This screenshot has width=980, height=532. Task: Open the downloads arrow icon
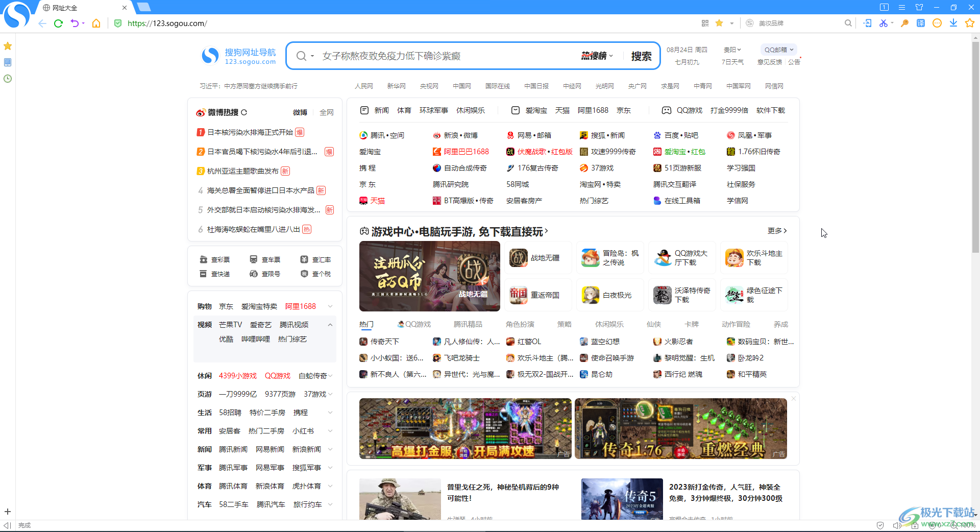pos(953,23)
